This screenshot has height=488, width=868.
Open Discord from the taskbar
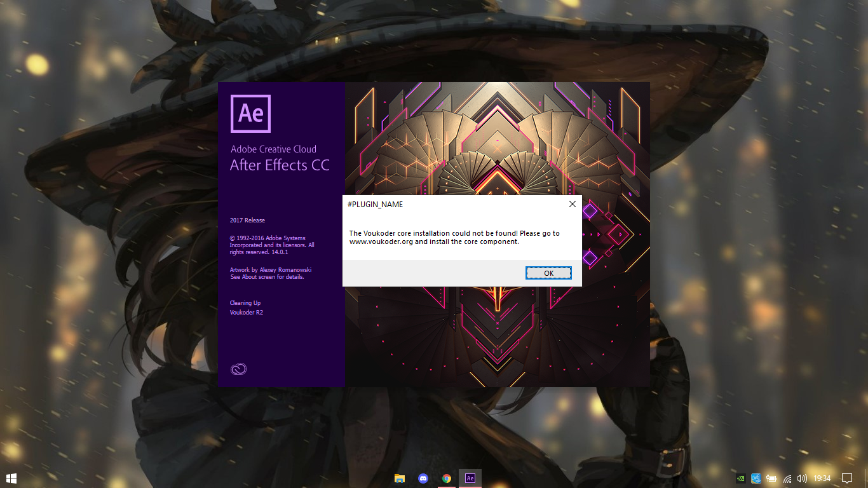pos(423,478)
